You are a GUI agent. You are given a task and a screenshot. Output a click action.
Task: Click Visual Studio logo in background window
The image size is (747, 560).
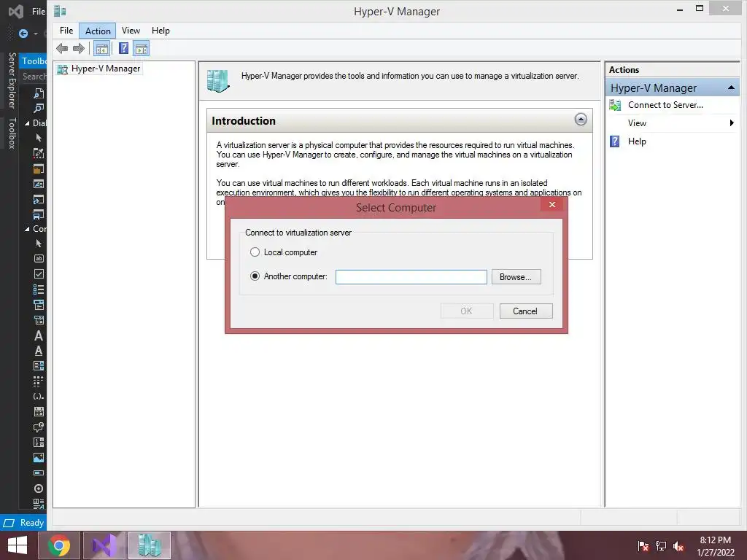click(x=16, y=11)
